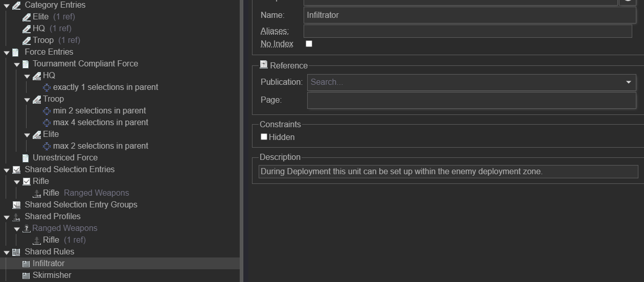Collapse the Category Entries tree node
644x282 pixels.
pos(7,6)
